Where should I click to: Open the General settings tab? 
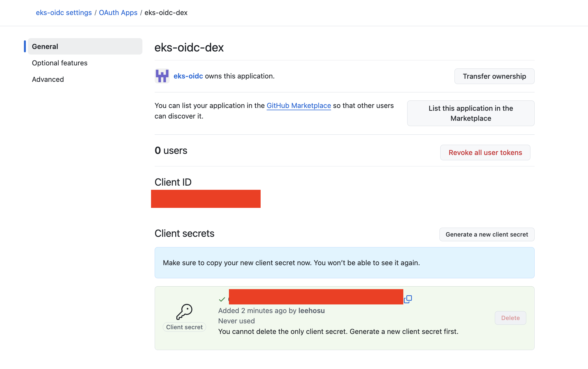pyautogui.click(x=85, y=46)
